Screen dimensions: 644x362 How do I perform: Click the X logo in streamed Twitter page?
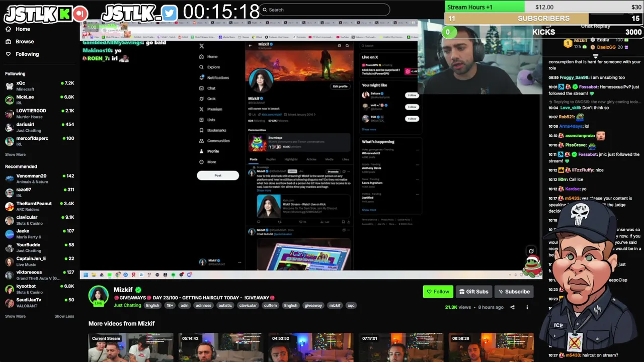click(202, 46)
